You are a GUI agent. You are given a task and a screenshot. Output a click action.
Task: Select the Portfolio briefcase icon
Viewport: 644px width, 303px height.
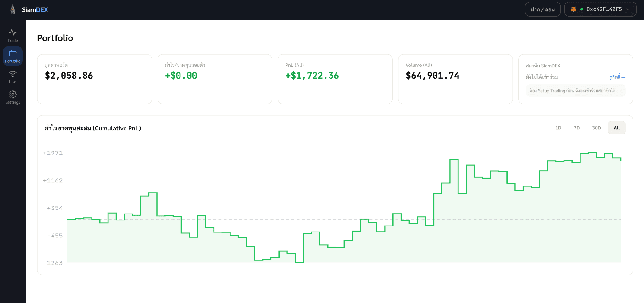[x=13, y=53]
